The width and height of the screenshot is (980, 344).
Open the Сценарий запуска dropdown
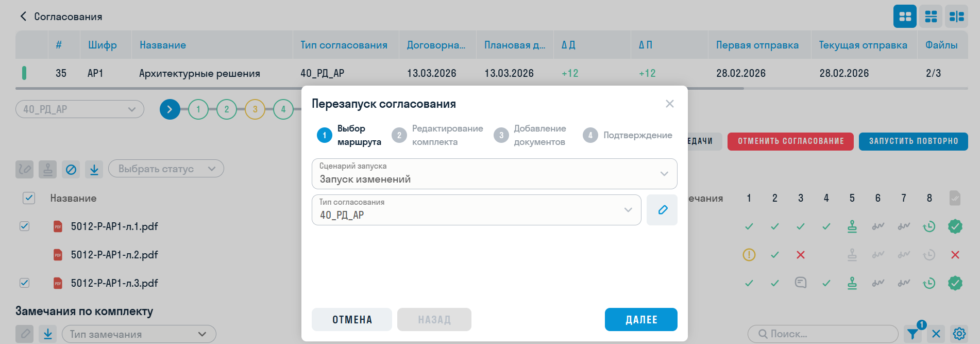(495, 174)
